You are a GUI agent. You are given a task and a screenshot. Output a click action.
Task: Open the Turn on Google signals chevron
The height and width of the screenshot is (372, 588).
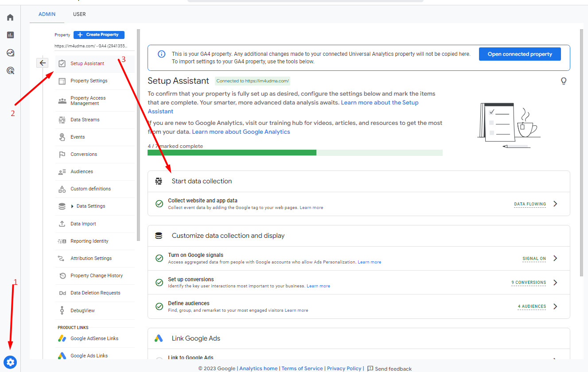coord(555,258)
